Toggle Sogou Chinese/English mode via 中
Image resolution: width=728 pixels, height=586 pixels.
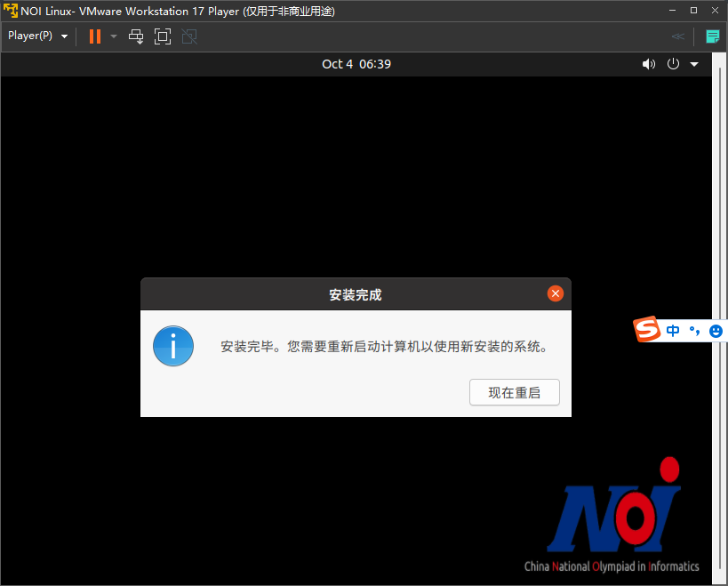pos(673,331)
